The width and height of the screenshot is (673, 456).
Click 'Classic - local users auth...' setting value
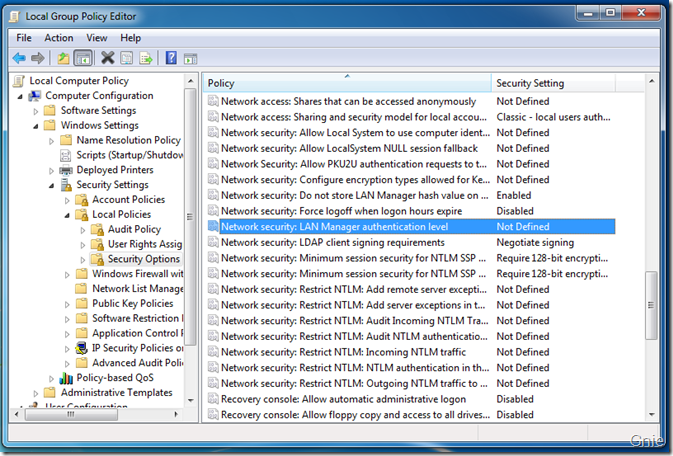[x=553, y=117]
